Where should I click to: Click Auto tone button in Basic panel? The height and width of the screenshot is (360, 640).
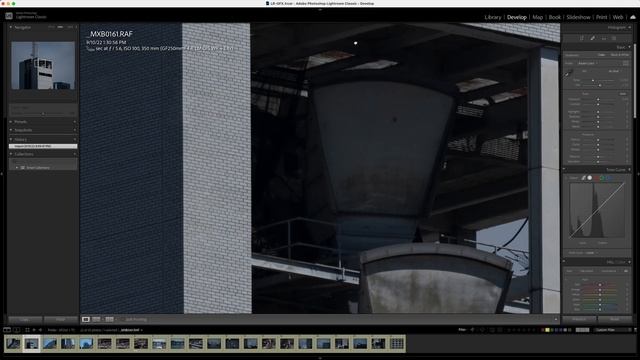[x=623, y=94]
